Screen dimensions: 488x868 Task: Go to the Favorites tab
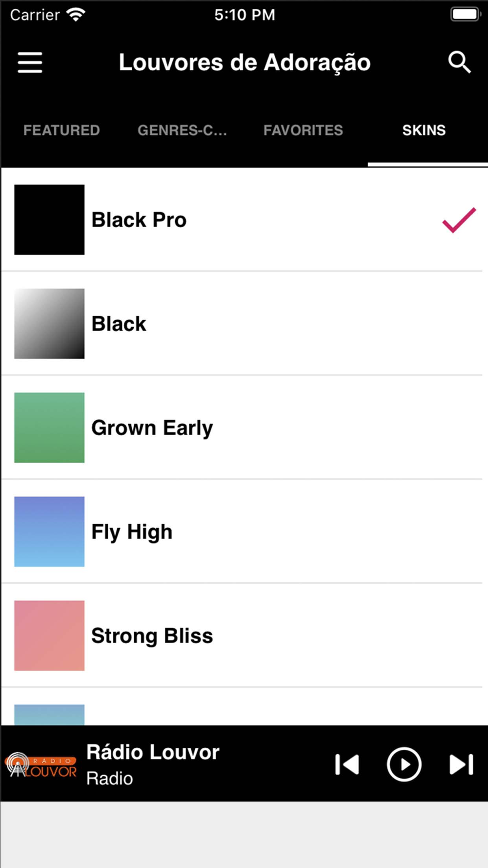click(303, 130)
